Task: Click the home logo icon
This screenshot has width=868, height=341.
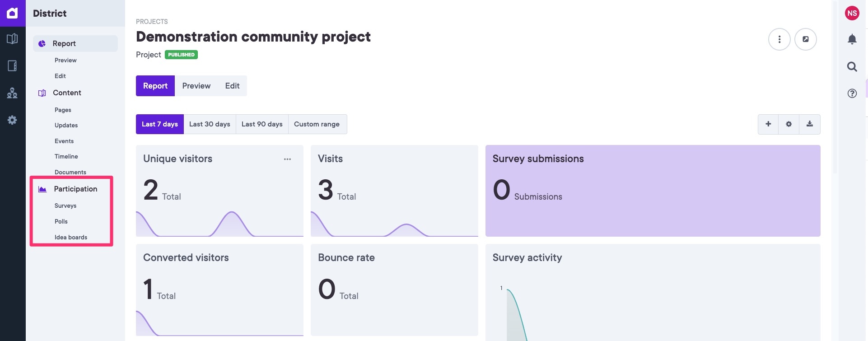Action: pyautogui.click(x=12, y=13)
